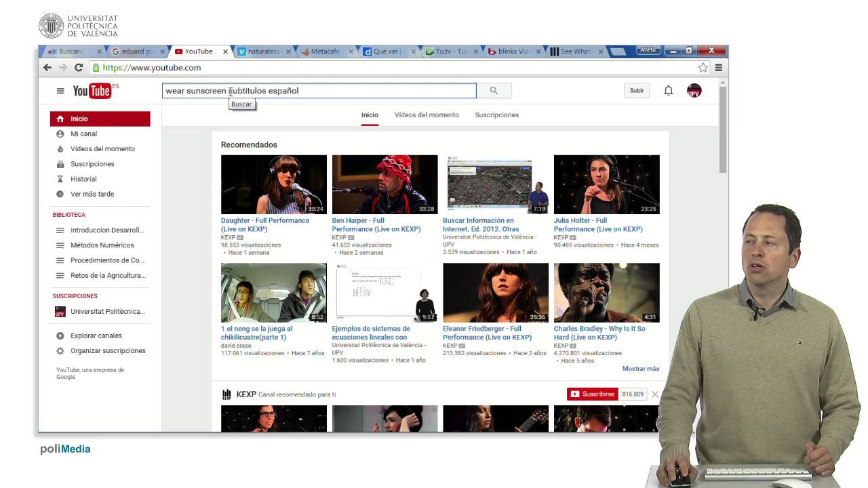Switch to the See What browser tab

coord(576,52)
